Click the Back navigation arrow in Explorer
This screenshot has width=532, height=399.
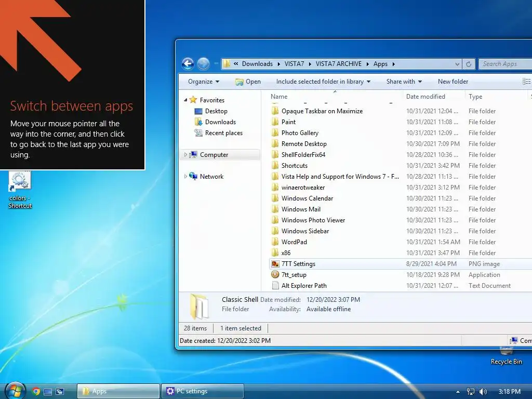188,63
